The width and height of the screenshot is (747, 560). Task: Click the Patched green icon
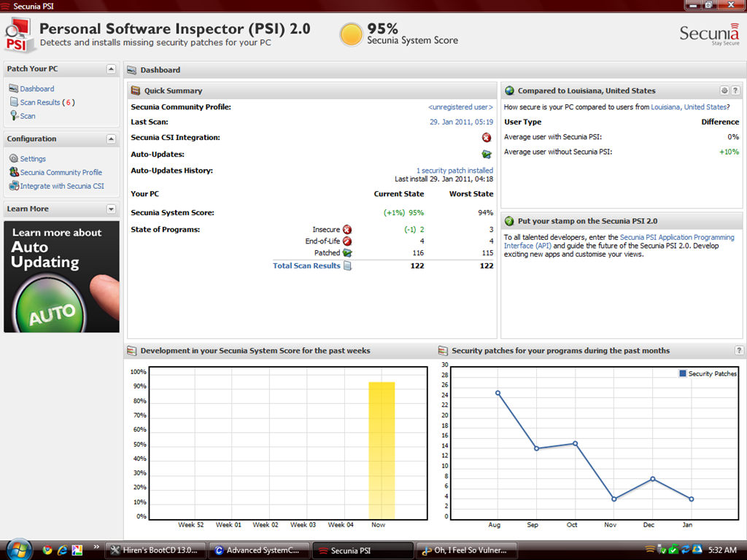click(347, 253)
